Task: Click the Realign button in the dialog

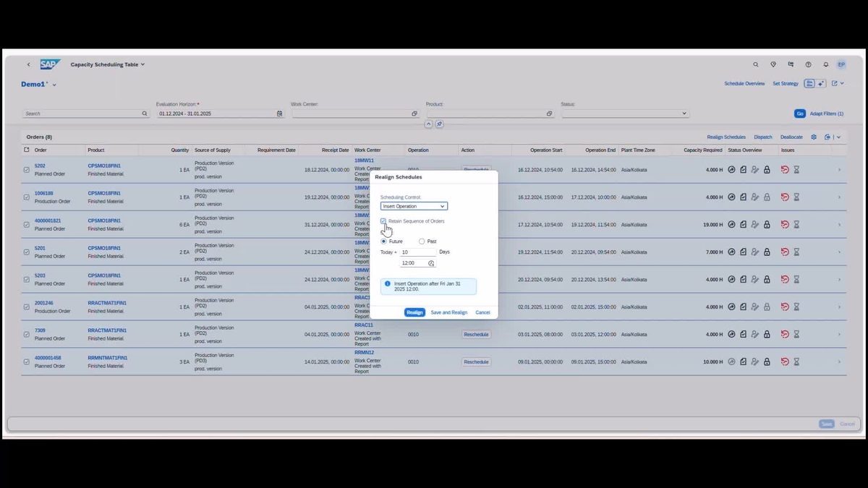Action: click(414, 312)
